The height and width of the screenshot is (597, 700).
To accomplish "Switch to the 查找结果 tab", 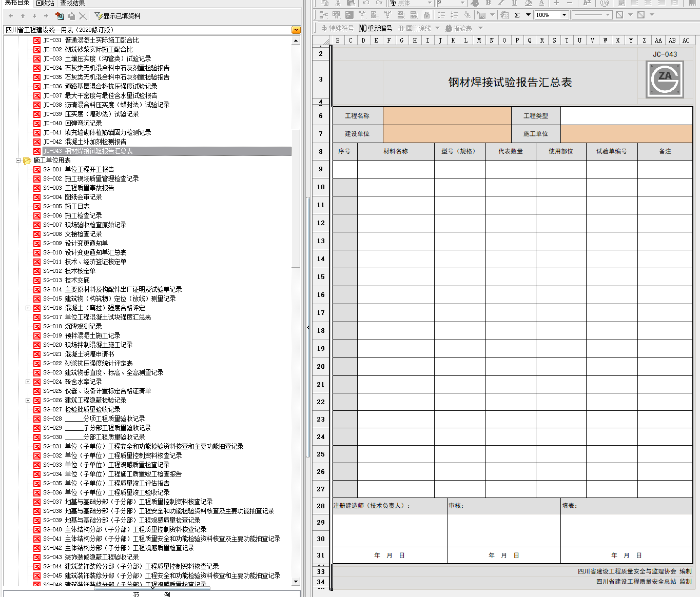I will pyautogui.click(x=73, y=3).
